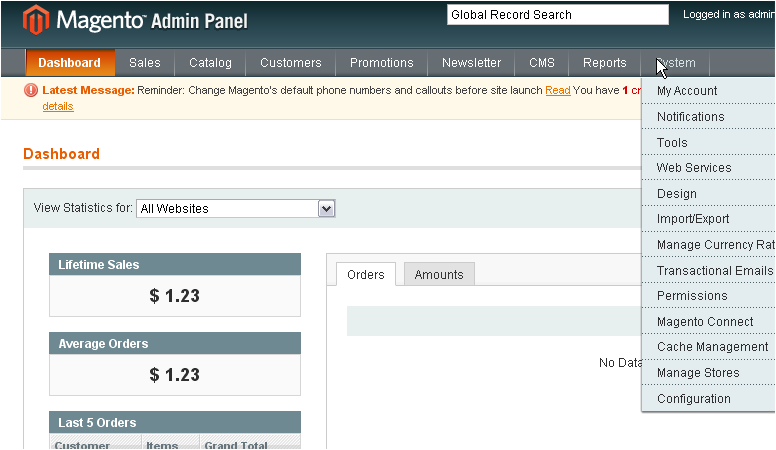Select the Orders tab
The width and height of the screenshot is (776, 450).
[x=365, y=275]
